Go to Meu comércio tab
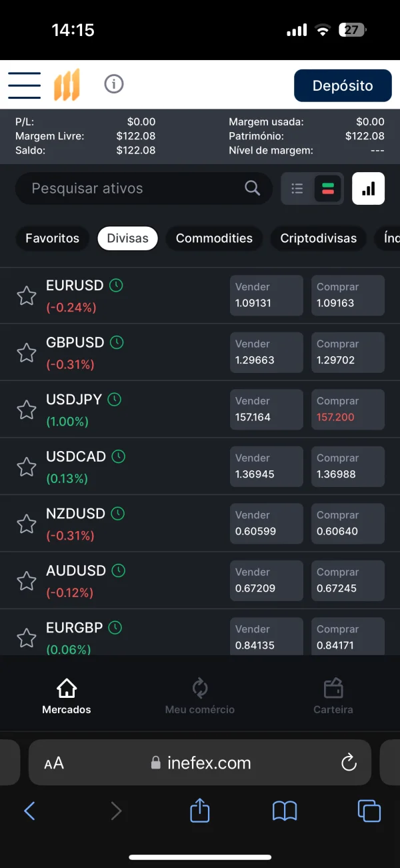 pyautogui.click(x=199, y=696)
